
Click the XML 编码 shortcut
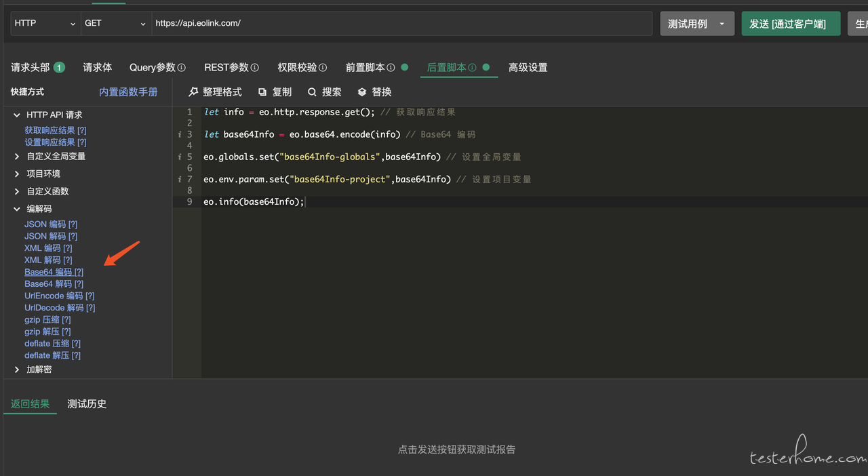click(x=48, y=248)
